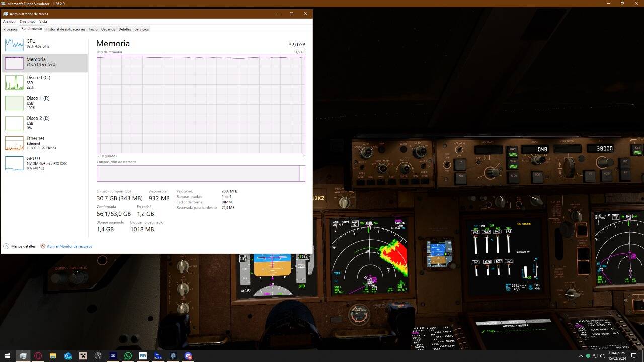Open File Explorer from the taskbar
The image size is (644, 362).
pos(52,356)
